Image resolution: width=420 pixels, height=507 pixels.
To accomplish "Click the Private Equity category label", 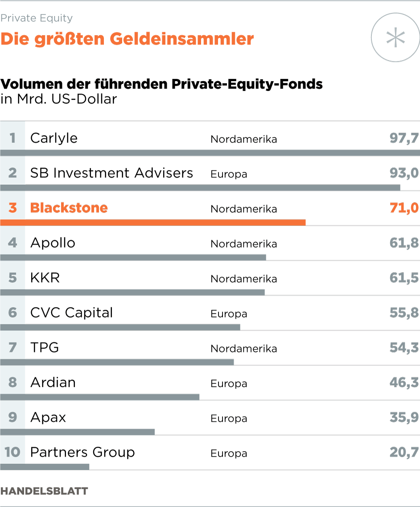I will click(37, 18).
